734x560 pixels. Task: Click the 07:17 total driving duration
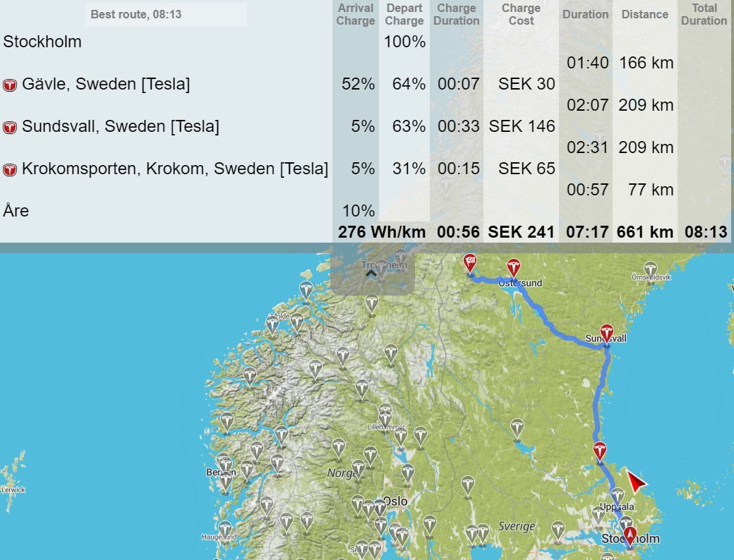click(x=587, y=232)
